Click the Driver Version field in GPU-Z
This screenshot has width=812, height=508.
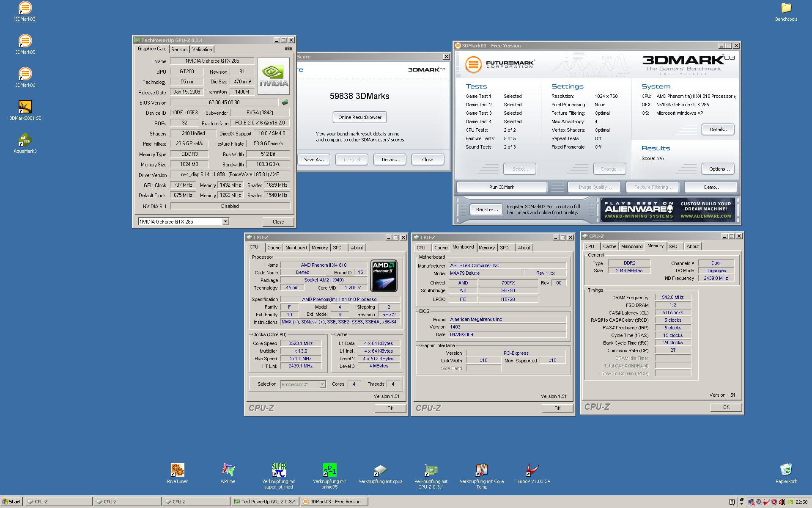click(230, 174)
